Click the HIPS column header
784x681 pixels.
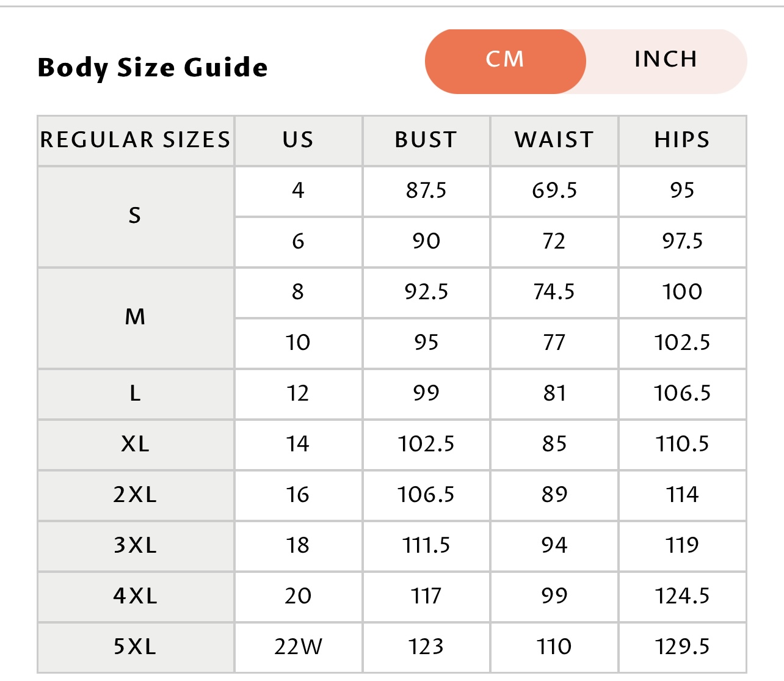(x=683, y=140)
